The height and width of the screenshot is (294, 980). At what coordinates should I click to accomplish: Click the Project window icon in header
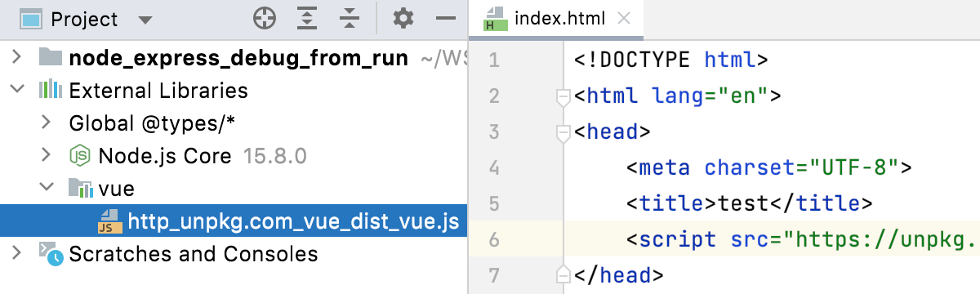[x=31, y=18]
